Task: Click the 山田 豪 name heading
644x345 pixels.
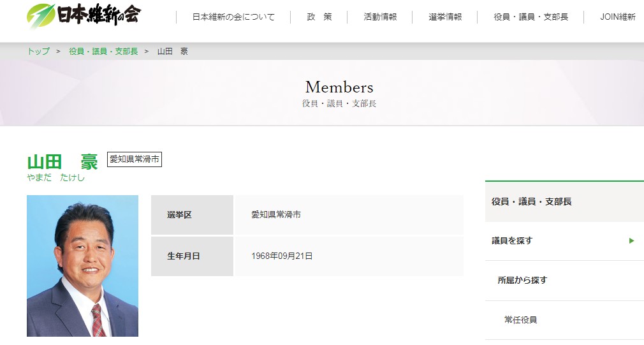Action: coord(62,162)
